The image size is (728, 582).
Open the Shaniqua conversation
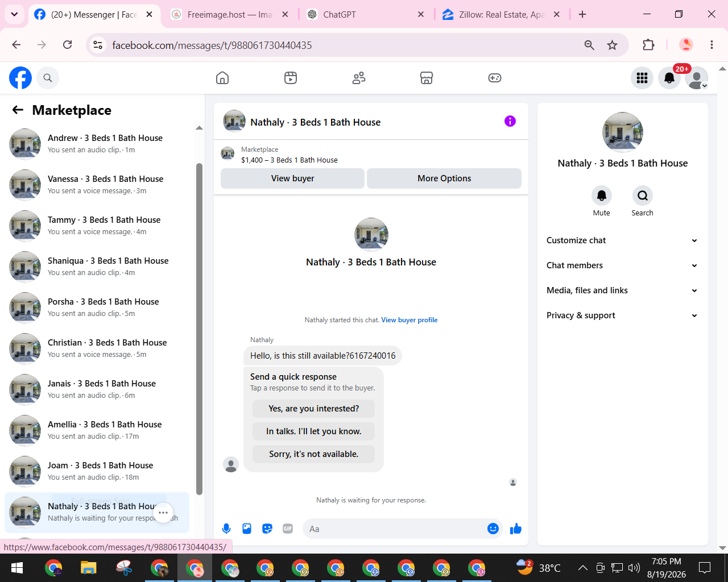coord(98,267)
